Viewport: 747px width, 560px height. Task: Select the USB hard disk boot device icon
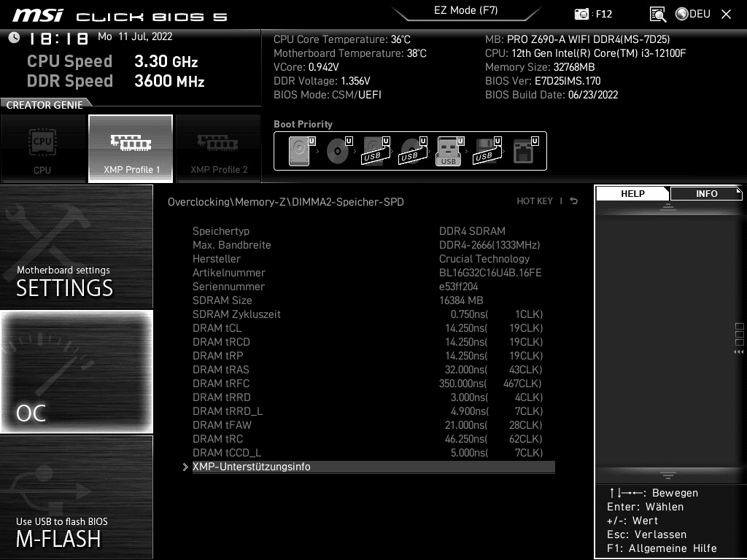[x=376, y=151]
